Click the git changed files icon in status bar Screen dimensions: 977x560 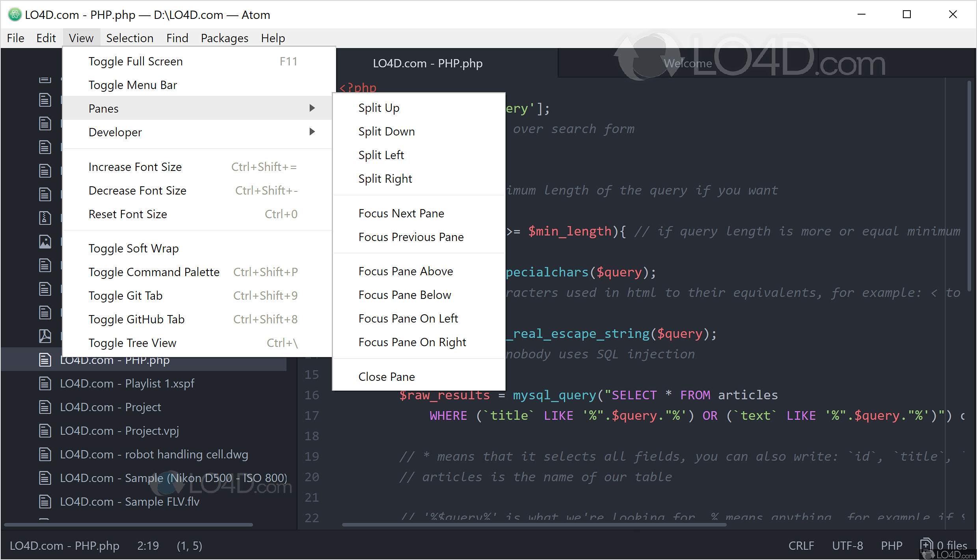coord(927,545)
